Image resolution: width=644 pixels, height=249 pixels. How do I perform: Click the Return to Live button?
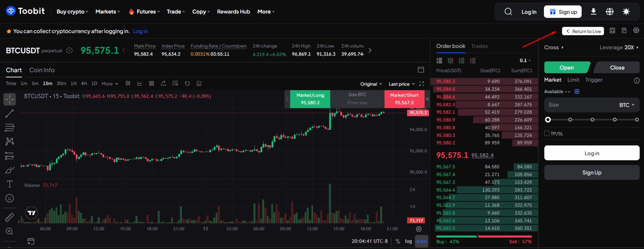[x=583, y=31]
